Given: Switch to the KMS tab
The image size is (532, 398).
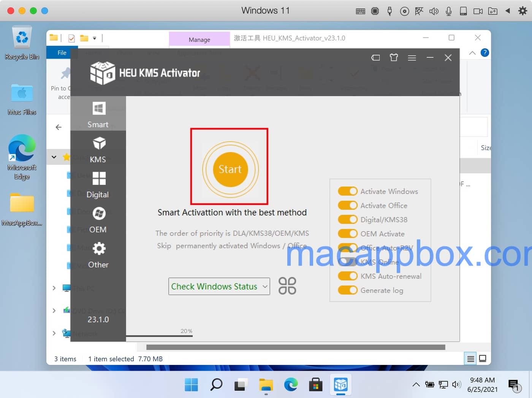Looking at the screenshot, I should (98, 149).
